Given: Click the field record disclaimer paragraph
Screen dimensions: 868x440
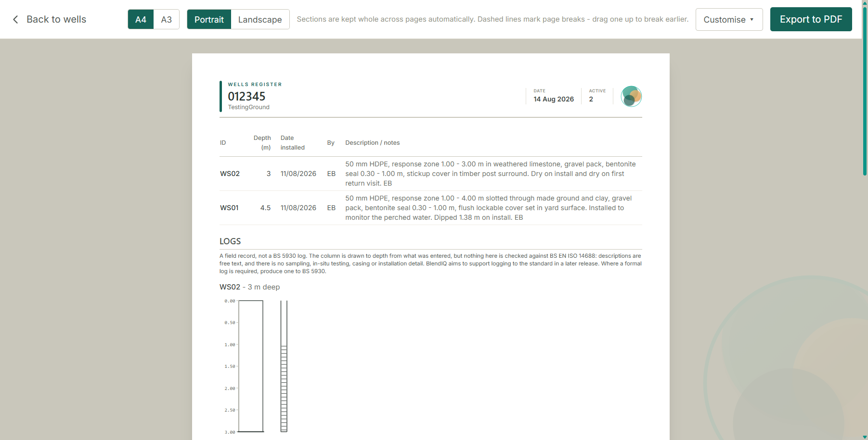Looking at the screenshot, I should pyautogui.click(x=430, y=264).
